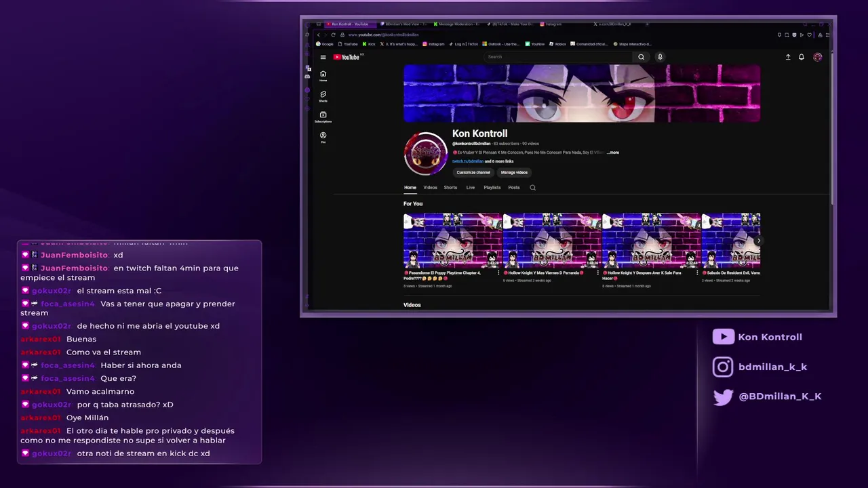
Task: Click the Kon Kontroll channel avatar
Action: [426, 154]
